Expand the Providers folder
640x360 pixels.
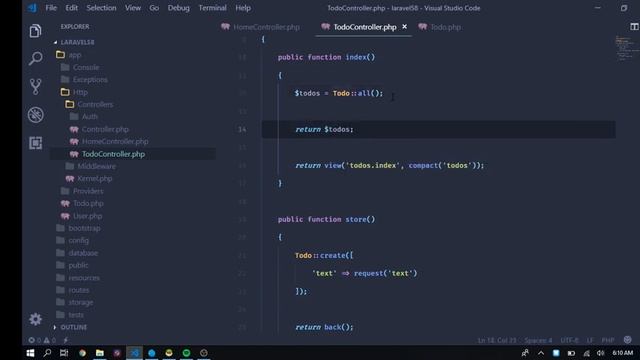tap(88, 191)
